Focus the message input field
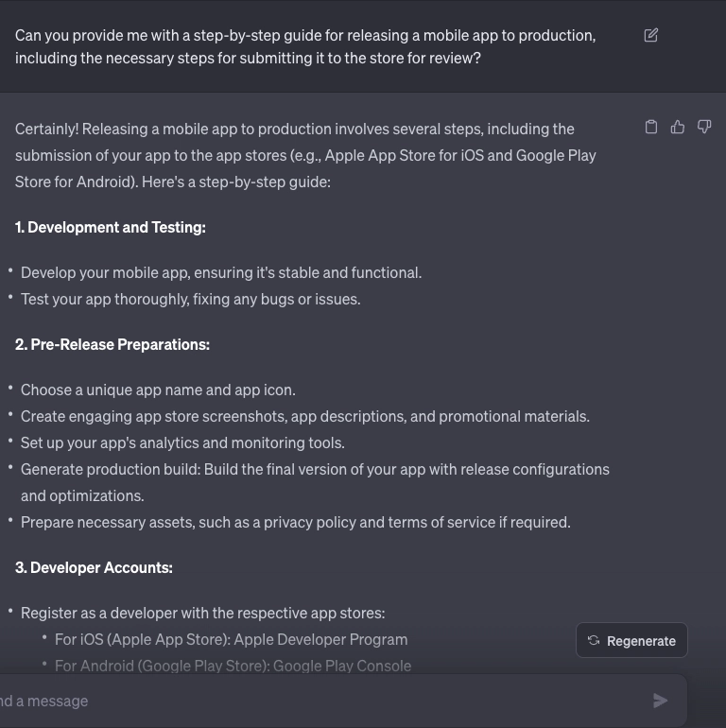This screenshot has height=728, width=726. pos(321,701)
